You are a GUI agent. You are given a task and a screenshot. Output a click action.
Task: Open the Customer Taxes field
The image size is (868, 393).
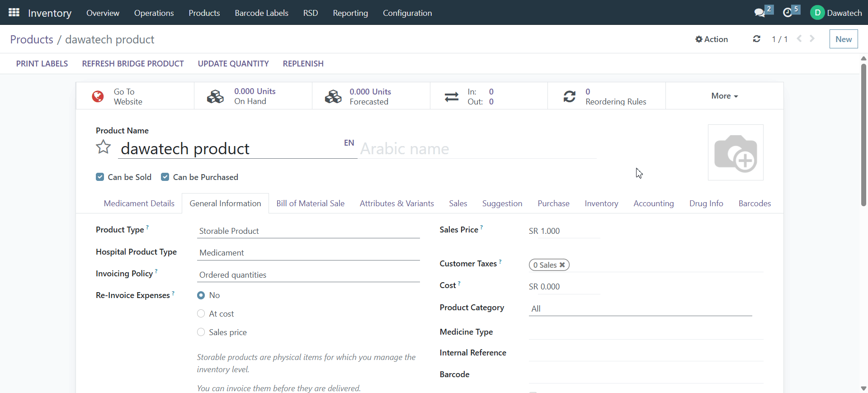[x=646, y=265]
